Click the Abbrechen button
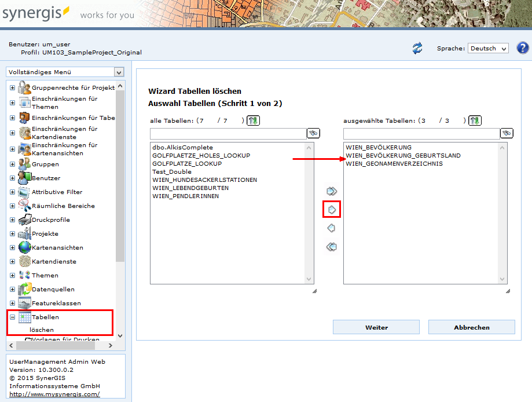 [x=471, y=327]
